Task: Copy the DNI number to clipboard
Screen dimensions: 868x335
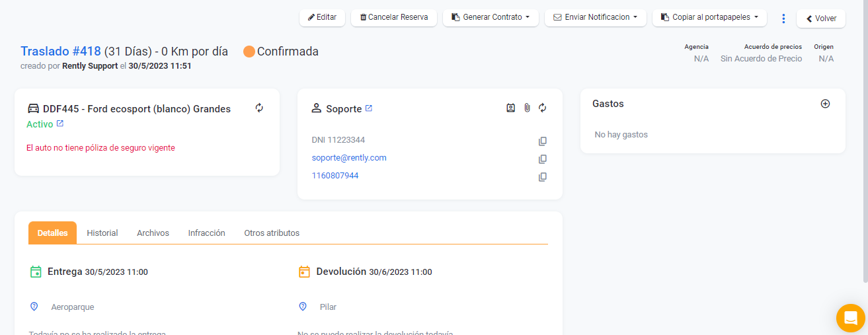Action: coord(543,141)
